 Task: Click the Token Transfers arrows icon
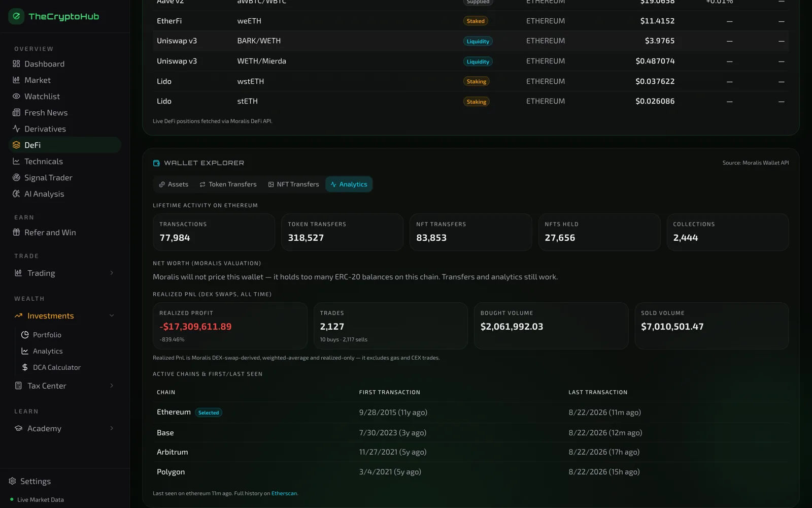pyautogui.click(x=202, y=184)
